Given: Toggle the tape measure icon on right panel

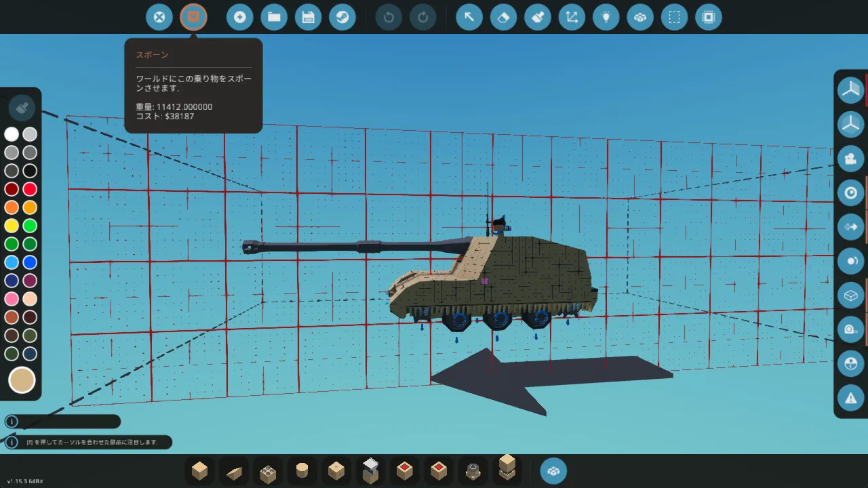Looking at the screenshot, I should pyautogui.click(x=850, y=329).
